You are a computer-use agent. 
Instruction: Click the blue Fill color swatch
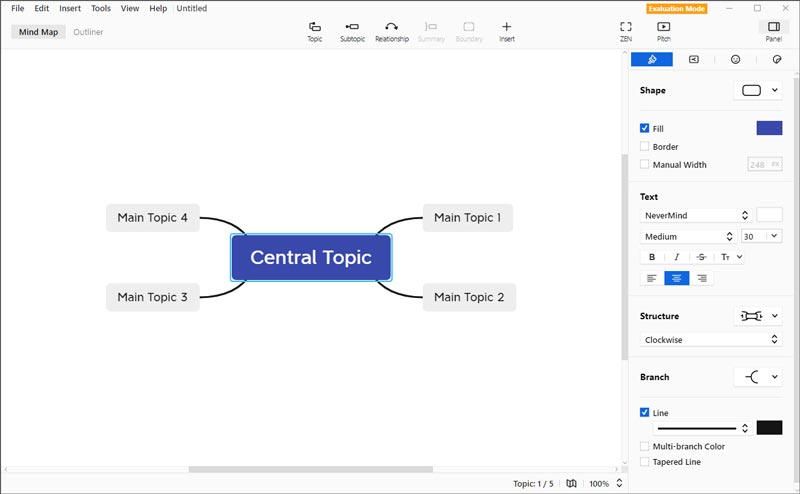[x=769, y=128]
